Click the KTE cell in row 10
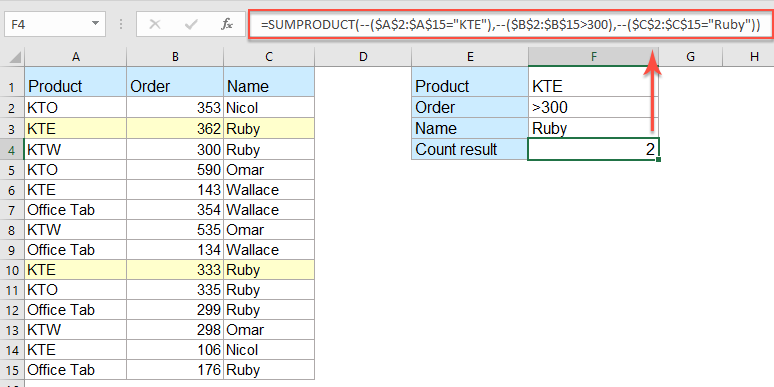Viewport: 774px width, 387px height. coord(76,271)
